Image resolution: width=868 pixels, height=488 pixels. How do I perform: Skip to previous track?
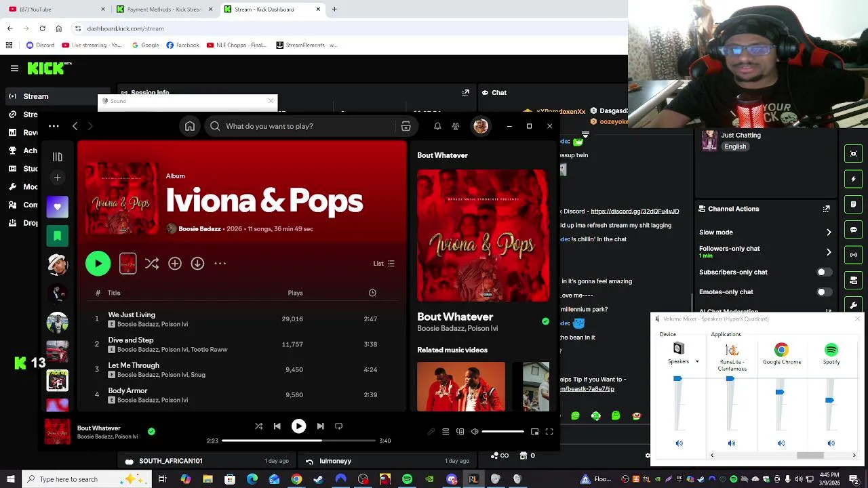(277, 426)
